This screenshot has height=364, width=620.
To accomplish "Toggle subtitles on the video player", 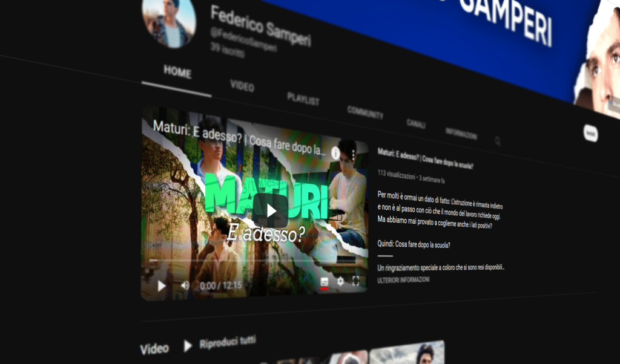I will click(x=325, y=282).
